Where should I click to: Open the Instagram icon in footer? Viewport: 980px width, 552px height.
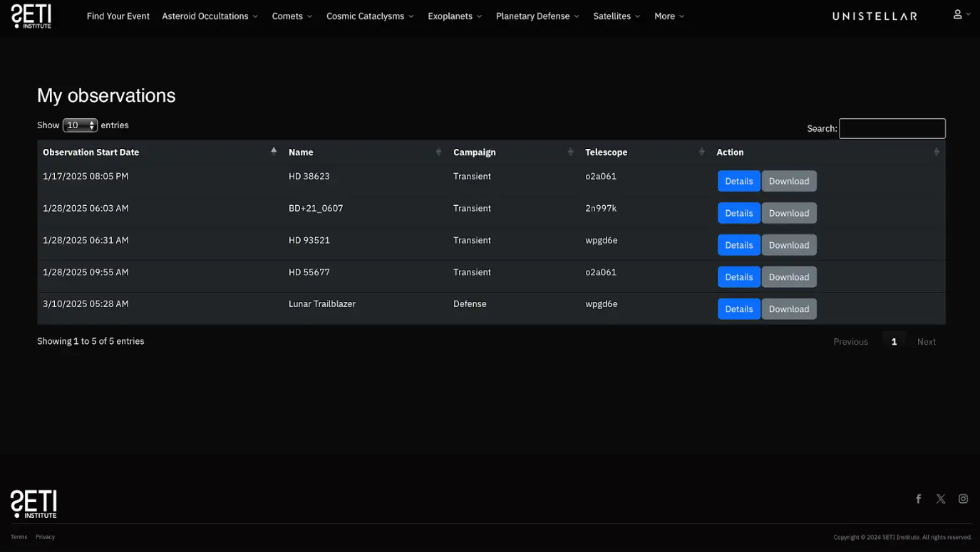(x=963, y=499)
